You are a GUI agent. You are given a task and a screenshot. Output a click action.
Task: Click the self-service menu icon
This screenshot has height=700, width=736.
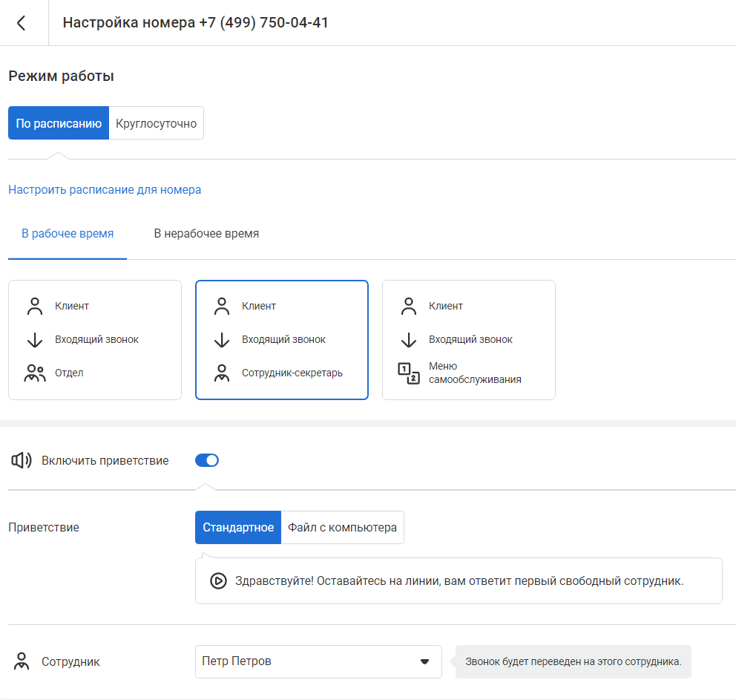(x=408, y=373)
